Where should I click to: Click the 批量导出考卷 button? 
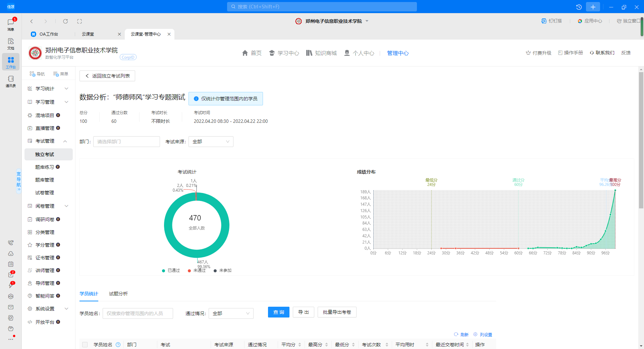[337, 312]
